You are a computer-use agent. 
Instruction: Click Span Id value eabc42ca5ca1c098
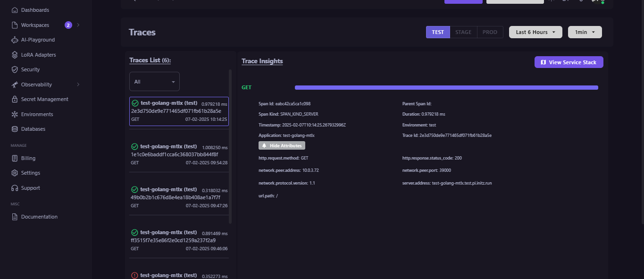pyautogui.click(x=293, y=104)
